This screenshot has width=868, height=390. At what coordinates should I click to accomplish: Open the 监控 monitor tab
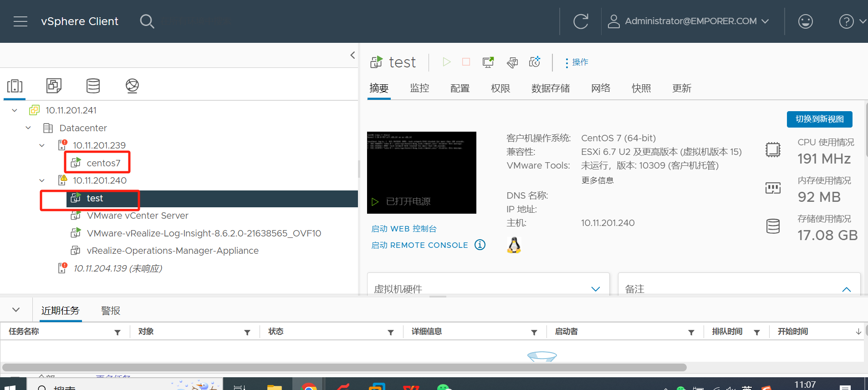click(x=419, y=88)
